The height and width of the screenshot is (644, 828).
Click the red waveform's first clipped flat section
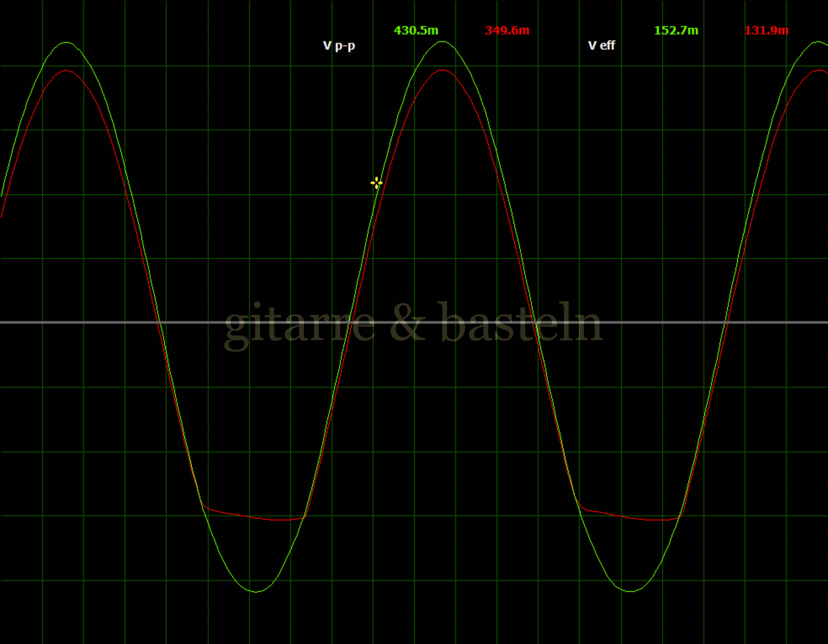click(x=259, y=518)
